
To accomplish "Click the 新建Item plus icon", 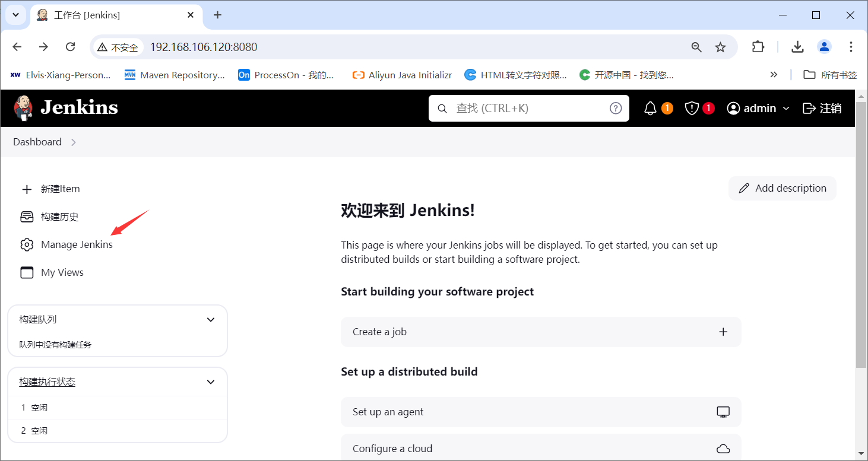I will coord(27,189).
